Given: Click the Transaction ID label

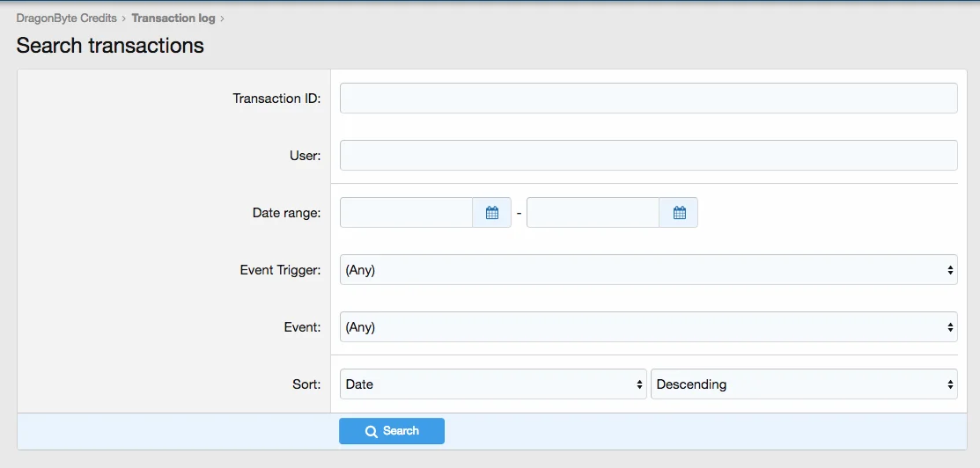Looking at the screenshot, I should [276, 99].
